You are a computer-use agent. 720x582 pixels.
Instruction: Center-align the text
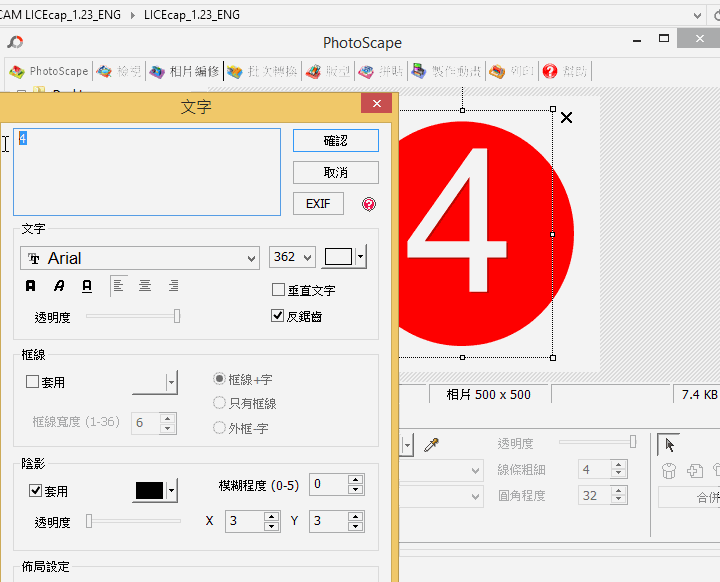click(145, 286)
